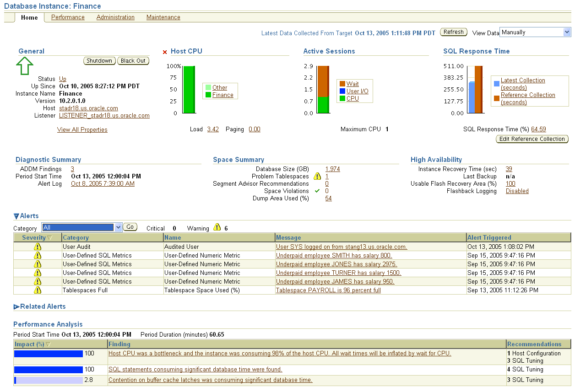Click warning icon next to Problem Tablespaces
Screen dimensions: 575x392
[316, 176]
